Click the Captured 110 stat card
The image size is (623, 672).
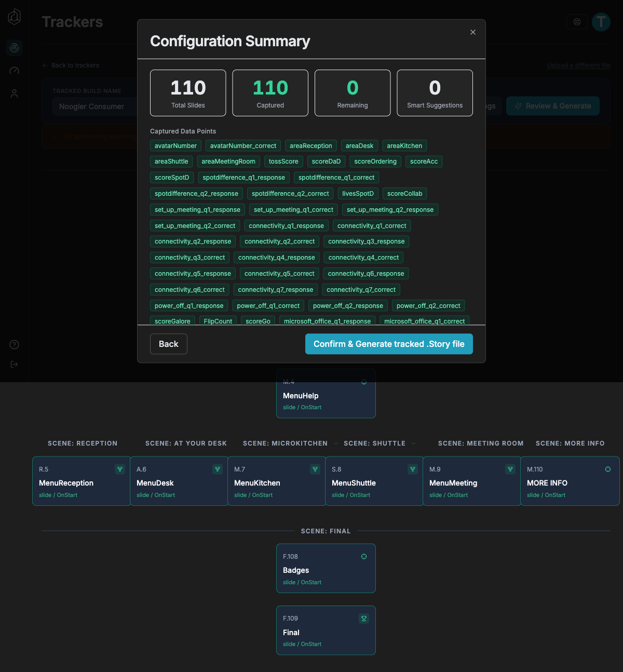pos(270,93)
